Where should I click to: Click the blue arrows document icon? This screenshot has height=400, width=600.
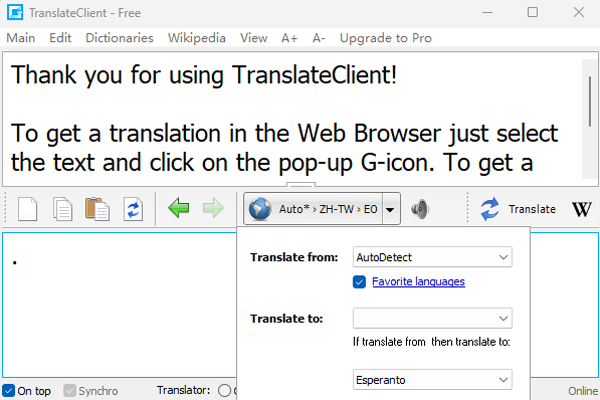[133, 209]
